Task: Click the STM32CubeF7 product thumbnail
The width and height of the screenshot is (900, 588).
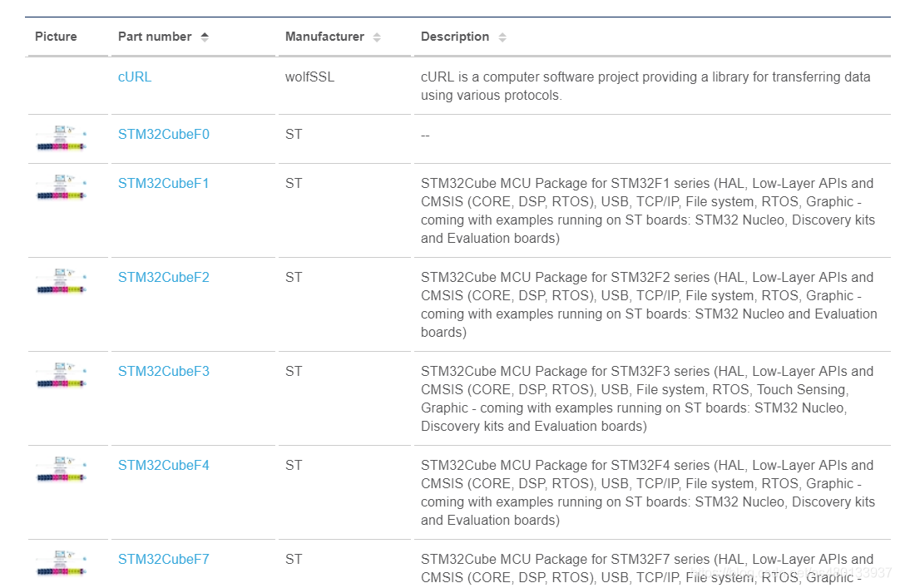Action: point(62,563)
